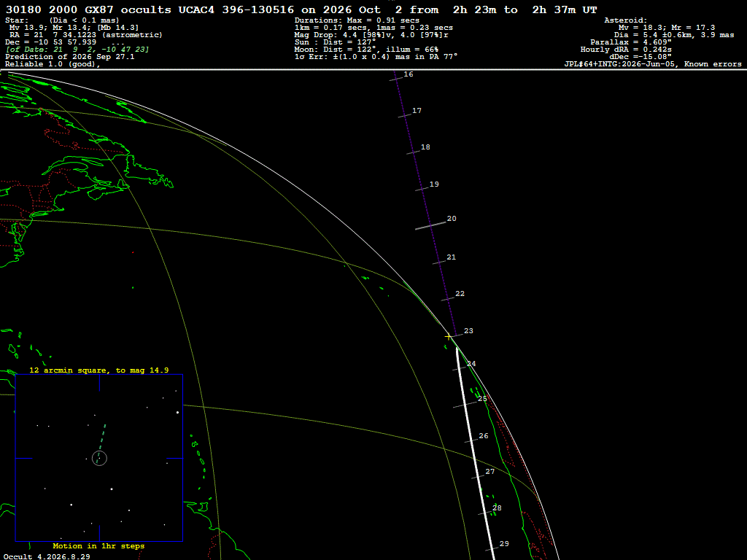Click the 'Motion in 1hr steps' label
Image resolution: width=747 pixels, height=560 pixels.
pos(98,545)
